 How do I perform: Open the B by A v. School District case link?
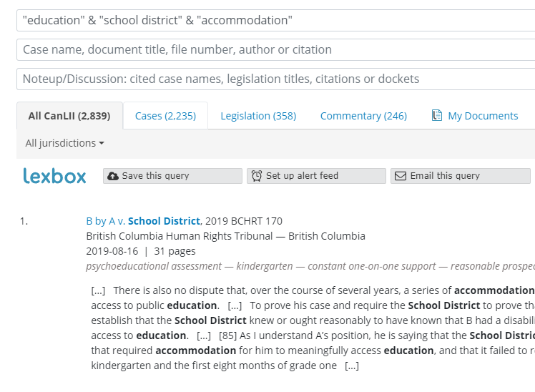143,221
